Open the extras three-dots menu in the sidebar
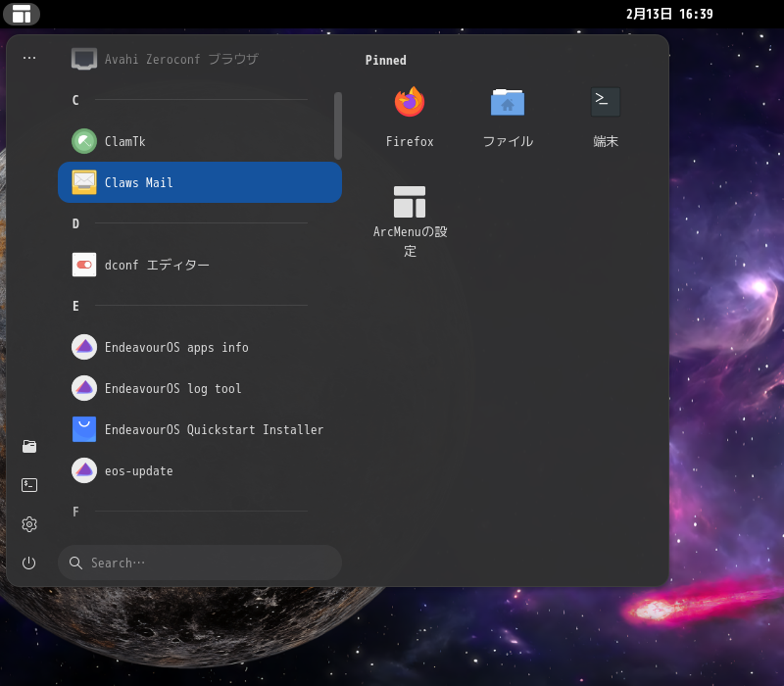784x686 pixels. point(29,58)
